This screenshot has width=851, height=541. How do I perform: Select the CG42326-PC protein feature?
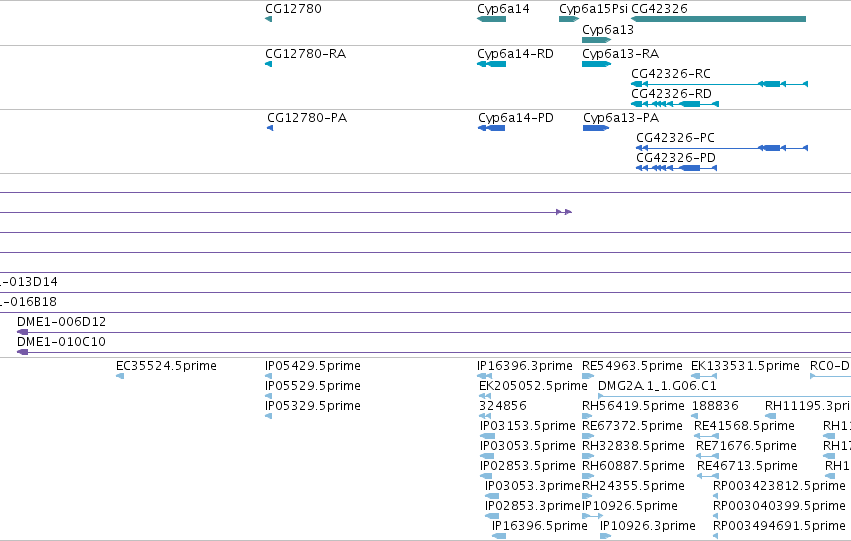pos(722,148)
